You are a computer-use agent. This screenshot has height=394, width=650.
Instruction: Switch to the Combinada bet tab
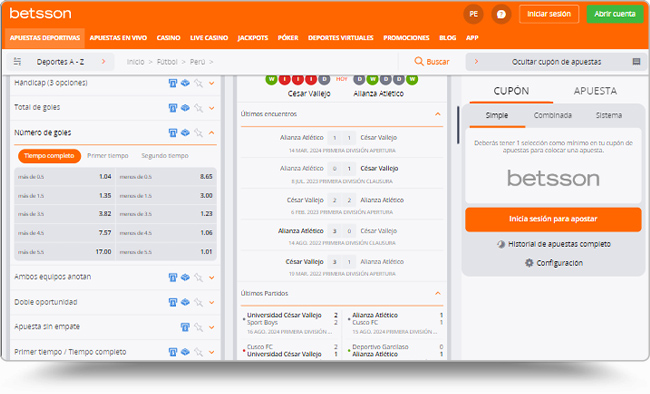[553, 115]
